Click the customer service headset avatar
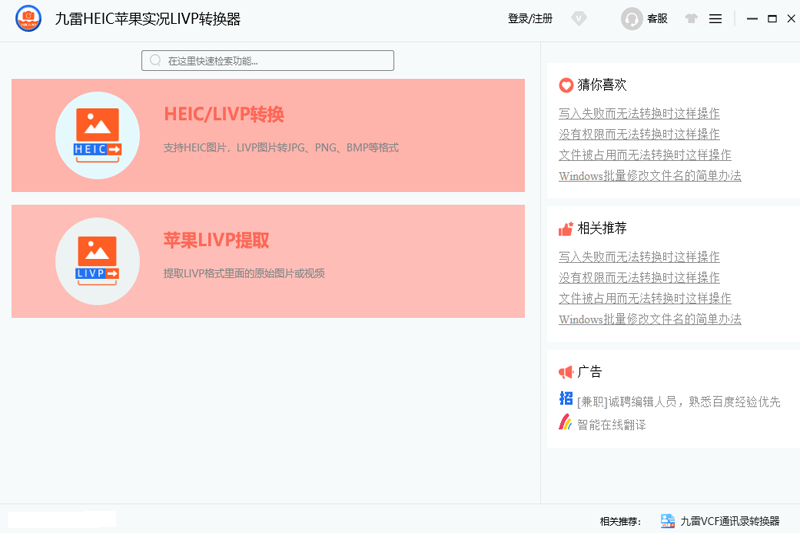The width and height of the screenshot is (800, 533). point(632,19)
